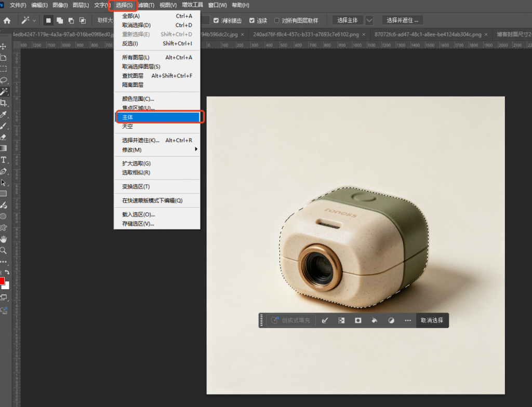
Task: Select the Crop tool
Action: click(4, 103)
